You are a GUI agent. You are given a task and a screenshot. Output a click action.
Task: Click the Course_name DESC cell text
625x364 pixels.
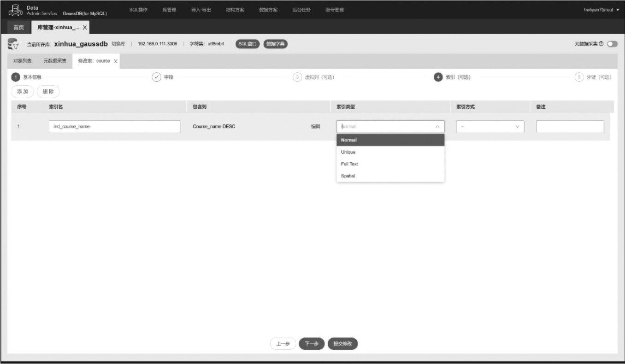214,127
